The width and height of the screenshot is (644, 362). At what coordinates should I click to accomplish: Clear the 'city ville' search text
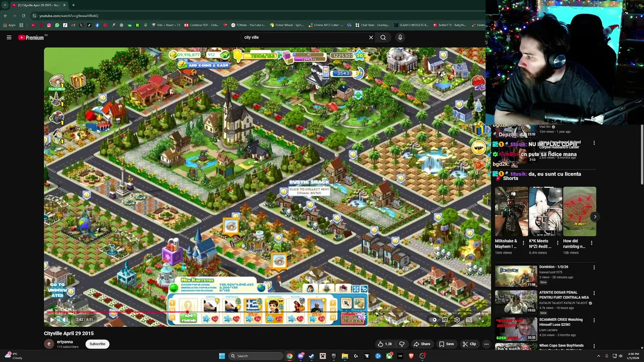tap(371, 37)
